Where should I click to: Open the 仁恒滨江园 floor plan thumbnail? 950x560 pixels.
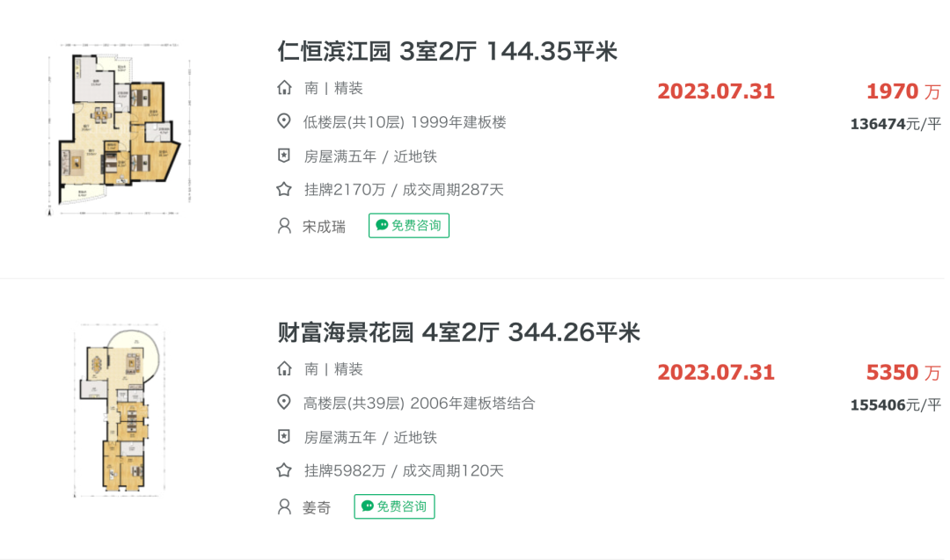coord(120,129)
